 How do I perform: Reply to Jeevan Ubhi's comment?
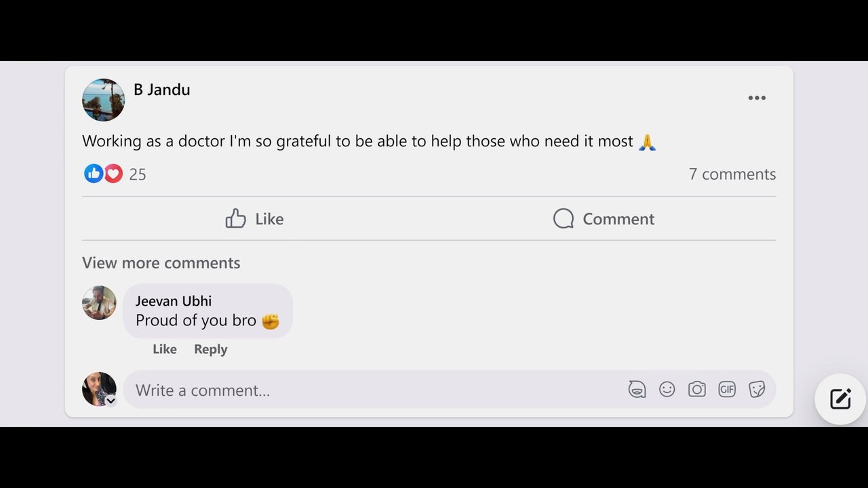(211, 349)
